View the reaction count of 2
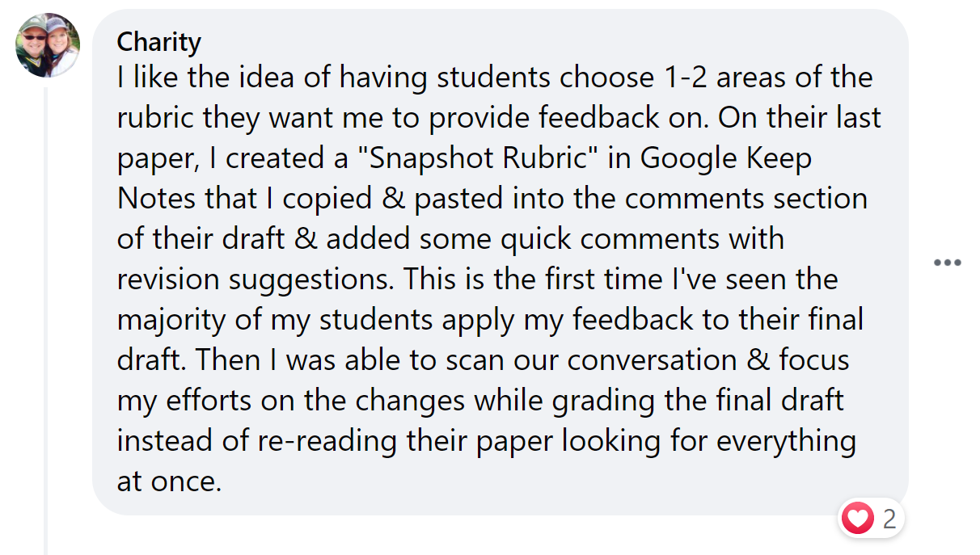 coord(889,519)
